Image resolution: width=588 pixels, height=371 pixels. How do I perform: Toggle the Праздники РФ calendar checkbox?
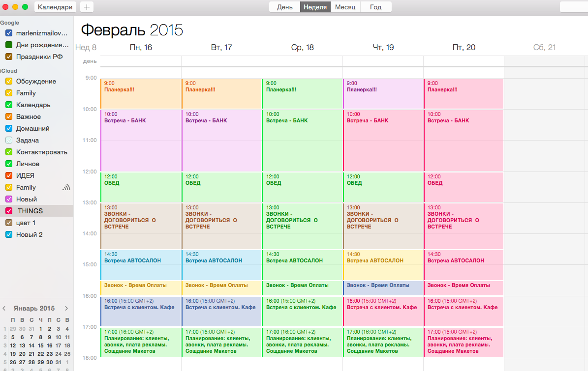[x=9, y=57]
